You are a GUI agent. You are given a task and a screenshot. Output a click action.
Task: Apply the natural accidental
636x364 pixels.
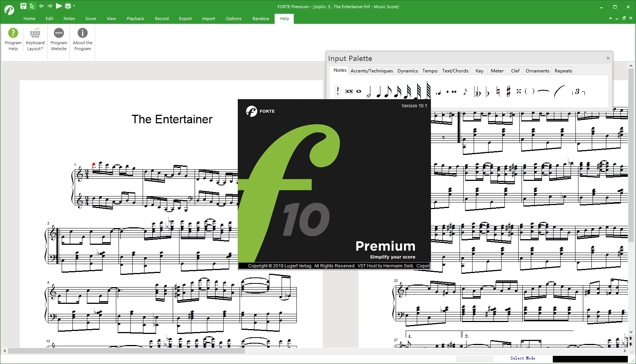pyautogui.click(x=498, y=91)
